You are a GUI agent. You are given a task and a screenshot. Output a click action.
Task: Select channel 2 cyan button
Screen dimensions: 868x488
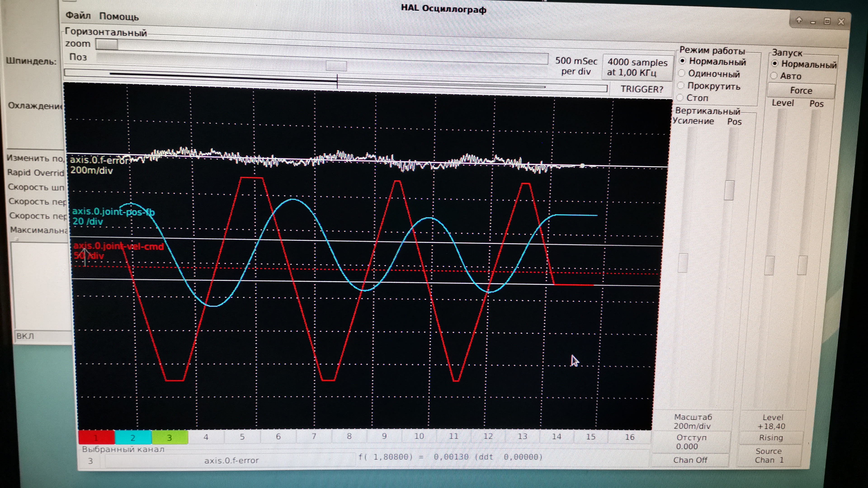(133, 437)
